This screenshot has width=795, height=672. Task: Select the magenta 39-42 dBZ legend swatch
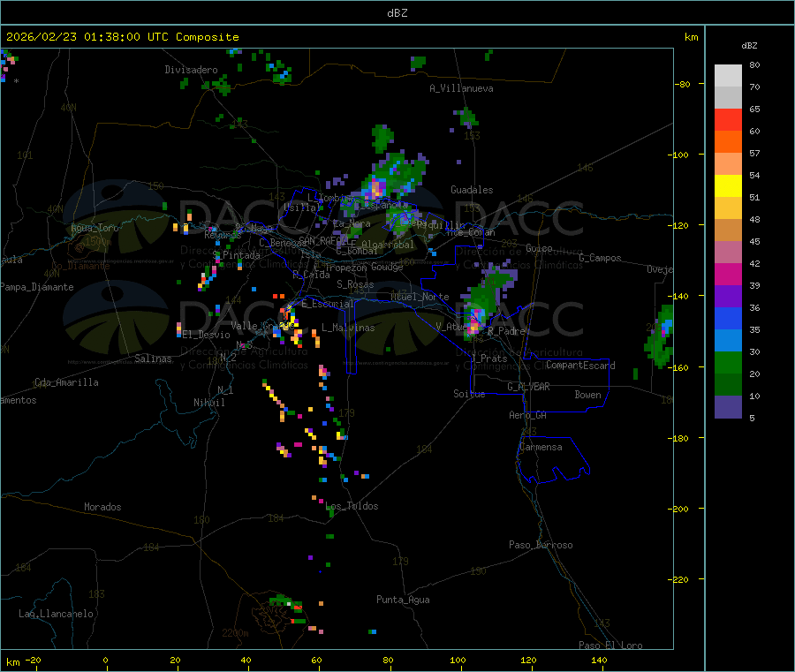[x=728, y=274]
